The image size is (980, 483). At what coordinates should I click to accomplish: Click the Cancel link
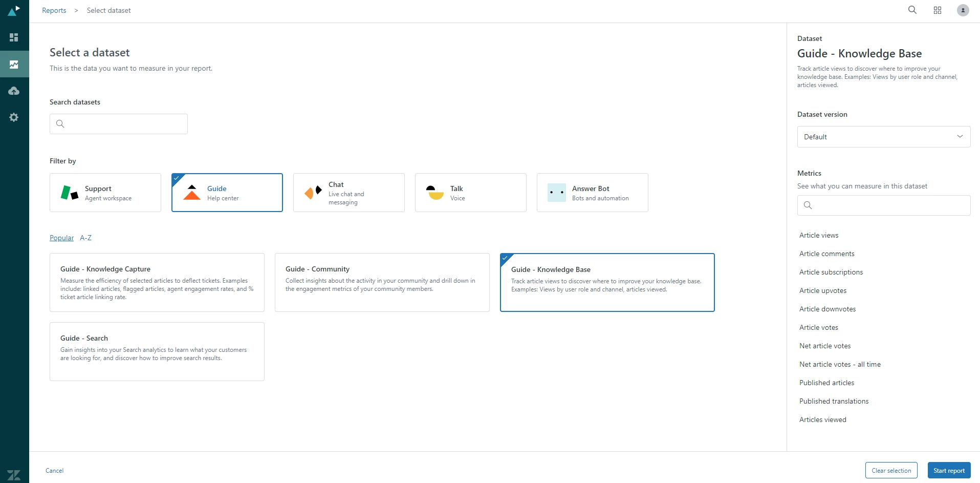click(55, 471)
